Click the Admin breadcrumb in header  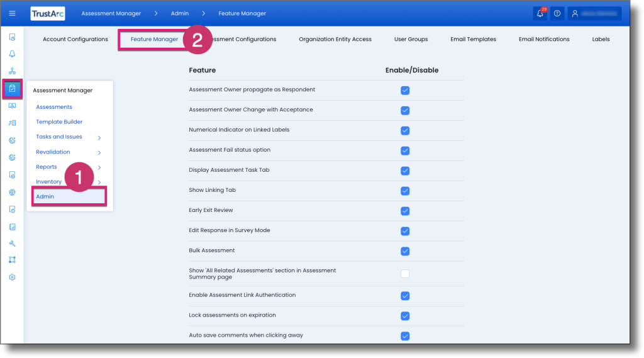180,14
